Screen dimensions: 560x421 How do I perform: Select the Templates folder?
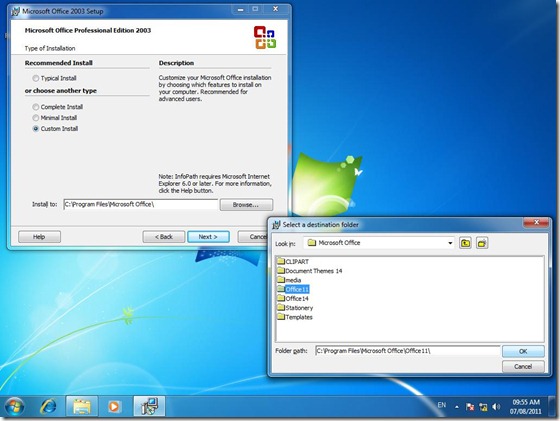[x=295, y=317]
